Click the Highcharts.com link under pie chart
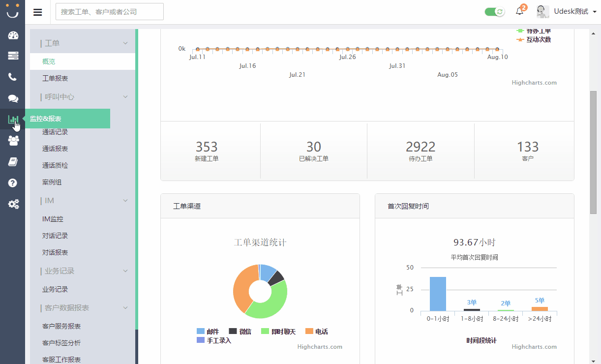 click(320, 347)
